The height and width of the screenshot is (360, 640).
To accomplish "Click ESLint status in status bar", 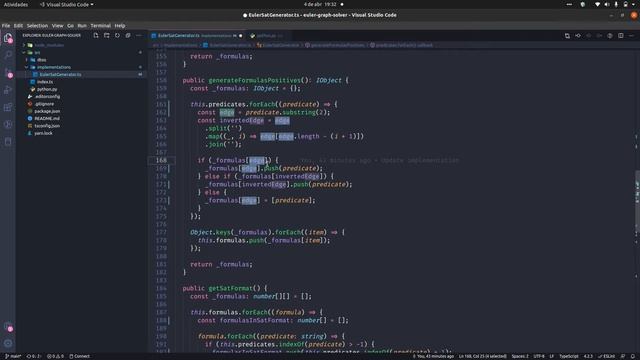I will coord(607,356).
